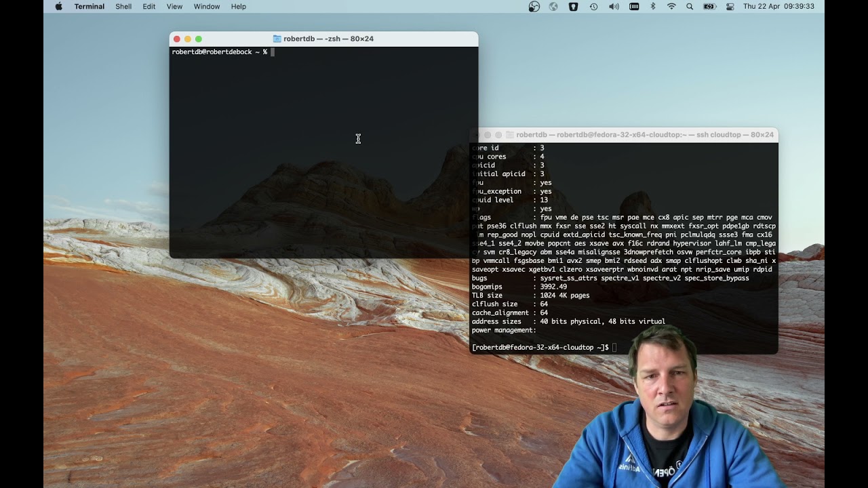This screenshot has height=488, width=868.
Task: Click the 'clflush size' line
Action: click(509, 304)
